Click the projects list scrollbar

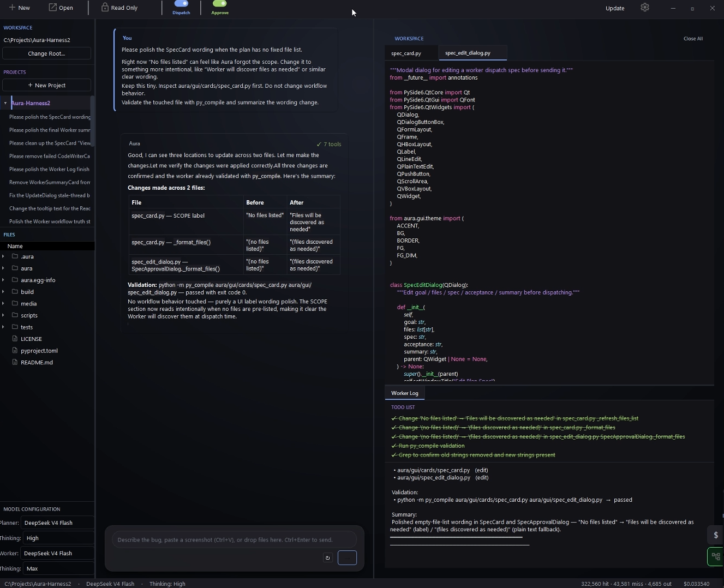(93, 121)
